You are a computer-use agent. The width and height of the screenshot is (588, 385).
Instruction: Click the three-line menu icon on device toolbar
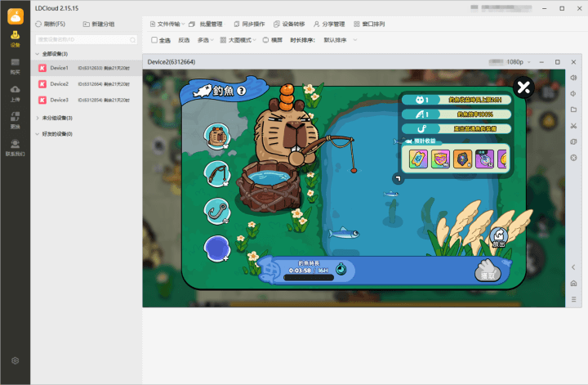573,299
